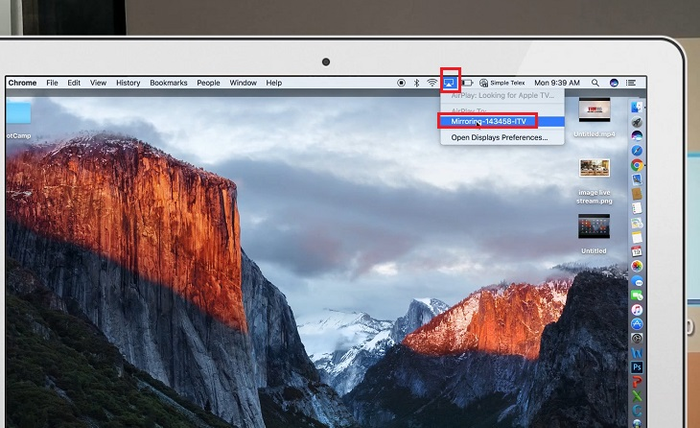The height and width of the screenshot is (428, 700).
Task: Open Reminders from the Dock
Action: coord(637,208)
